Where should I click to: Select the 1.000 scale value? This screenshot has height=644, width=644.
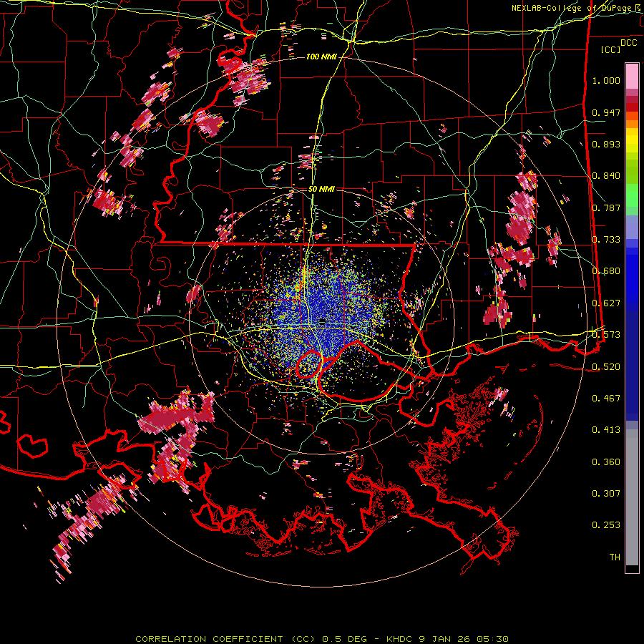(x=606, y=80)
